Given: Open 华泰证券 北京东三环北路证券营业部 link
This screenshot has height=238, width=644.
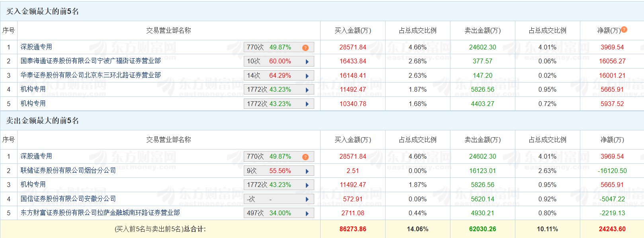Looking at the screenshot, I should point(91,75).
